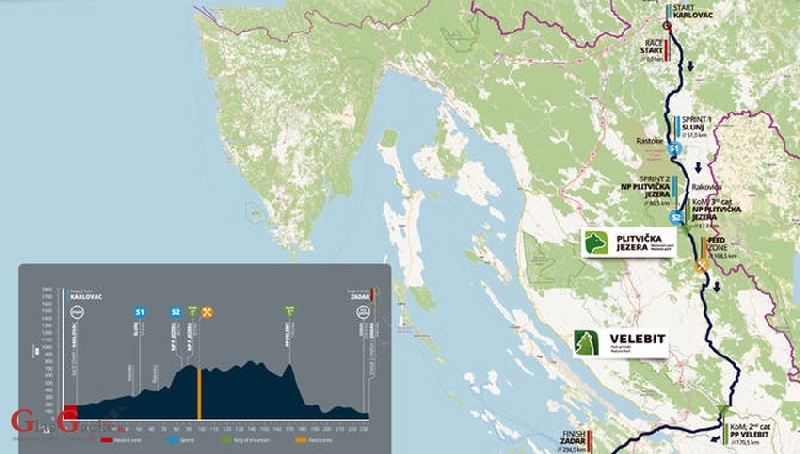The height and width of the screenshot is (454, 800).
Task: Click the Rakovica place name
Action: [707, 187]
